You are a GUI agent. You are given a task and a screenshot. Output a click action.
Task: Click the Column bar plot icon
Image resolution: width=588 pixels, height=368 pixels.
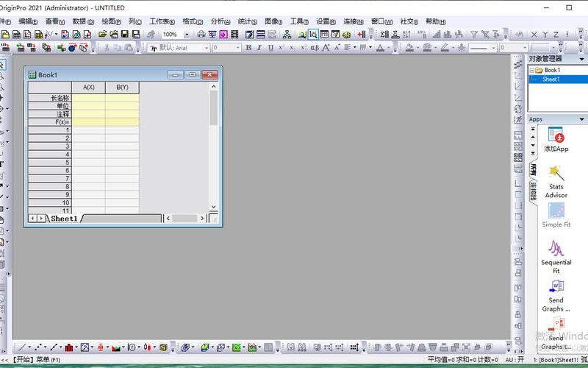(69, 347)
